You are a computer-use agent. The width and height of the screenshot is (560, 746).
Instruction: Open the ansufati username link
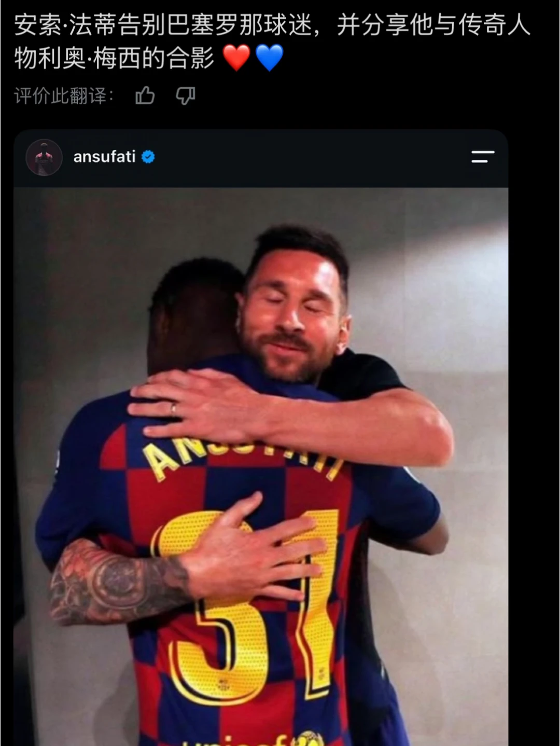[104, 157]
